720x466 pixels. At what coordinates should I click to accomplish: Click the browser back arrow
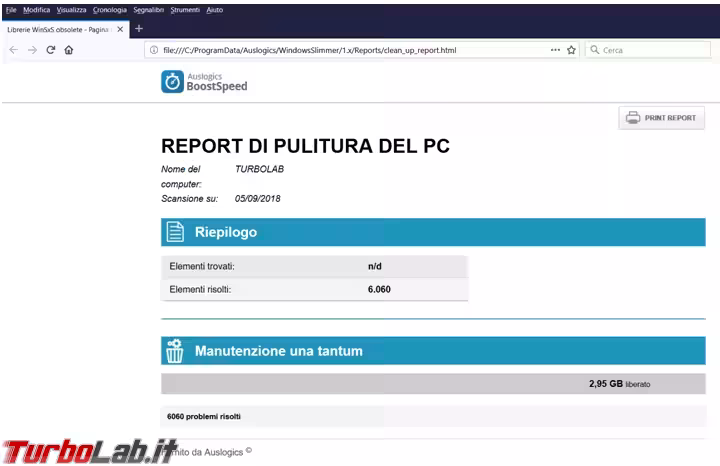click(x=14, y=49)
